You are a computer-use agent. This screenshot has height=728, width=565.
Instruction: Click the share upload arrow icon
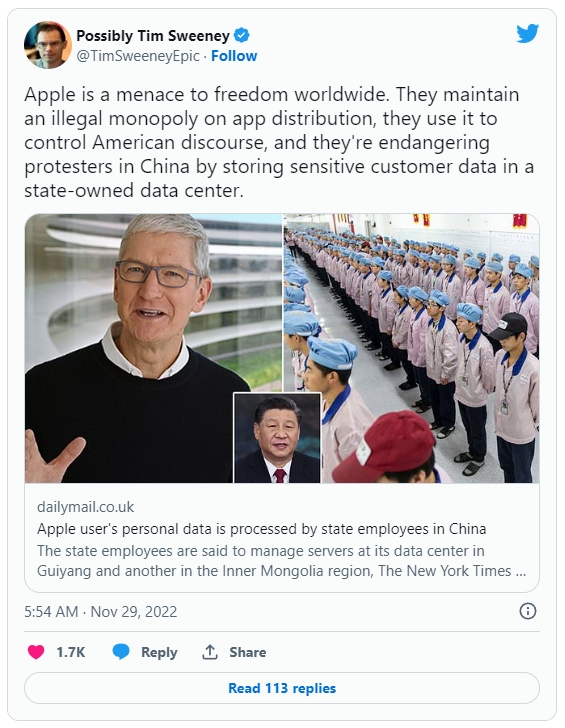click(x=210, y=652)
